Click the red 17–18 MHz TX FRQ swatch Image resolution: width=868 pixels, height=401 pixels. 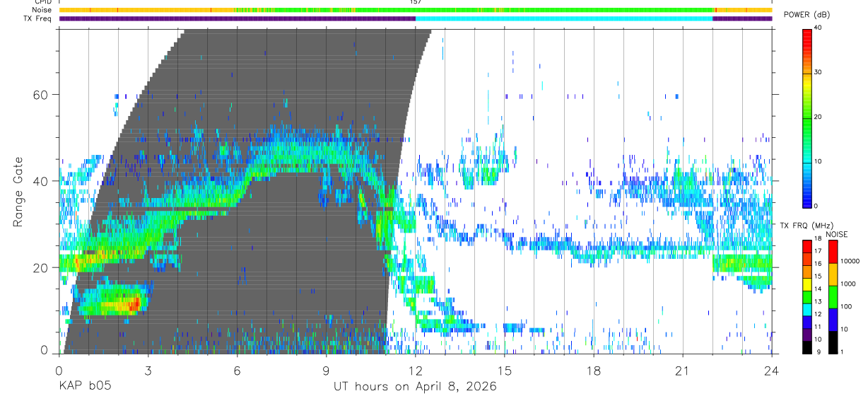[807, 245]
